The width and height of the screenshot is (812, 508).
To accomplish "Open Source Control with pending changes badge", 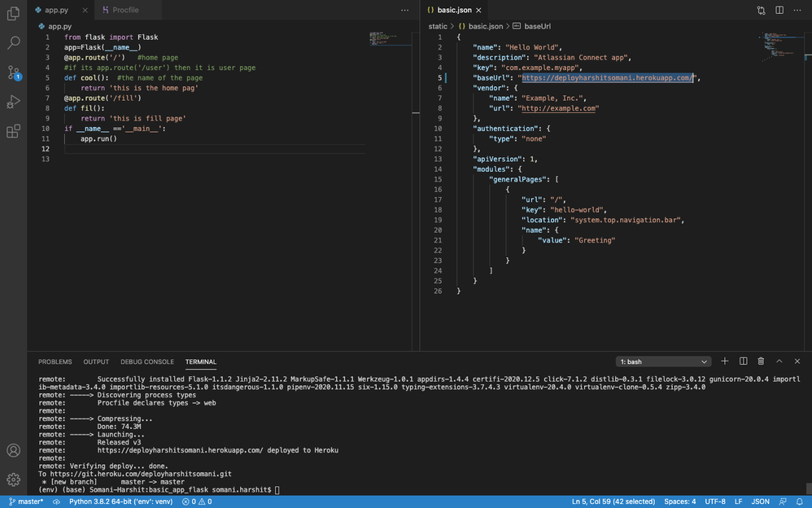I will [x=13, y=73].
